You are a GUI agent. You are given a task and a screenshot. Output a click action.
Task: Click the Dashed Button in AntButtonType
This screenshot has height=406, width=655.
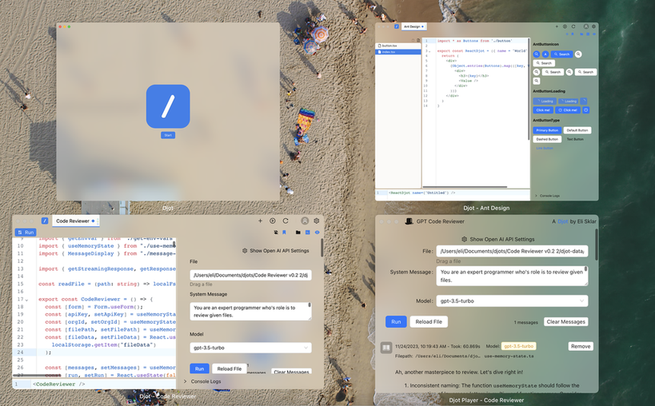547,139
